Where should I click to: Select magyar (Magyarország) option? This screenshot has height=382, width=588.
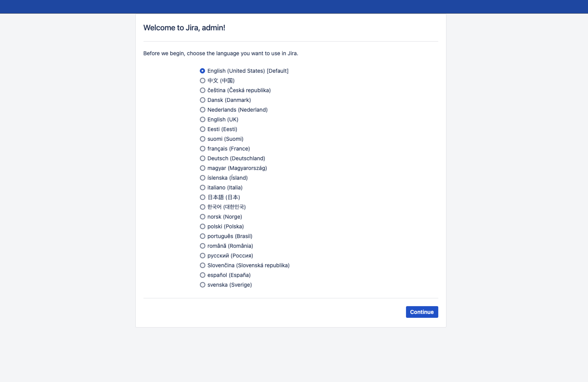pos(202,168)
